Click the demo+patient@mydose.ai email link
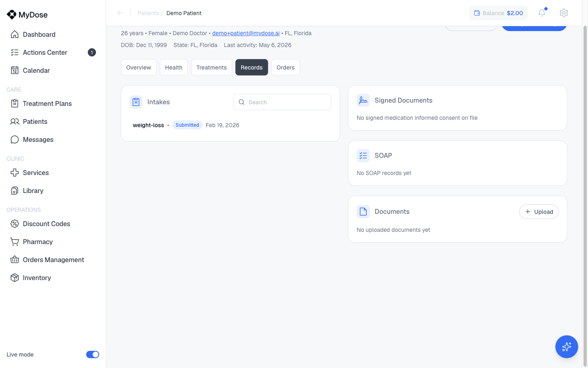This screenshot has height=368, width=588. [x=246, y=33]
